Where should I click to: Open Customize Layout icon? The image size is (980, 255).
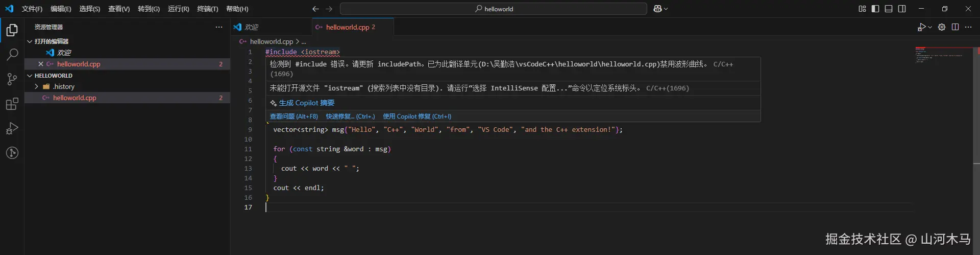pos(862,9)
